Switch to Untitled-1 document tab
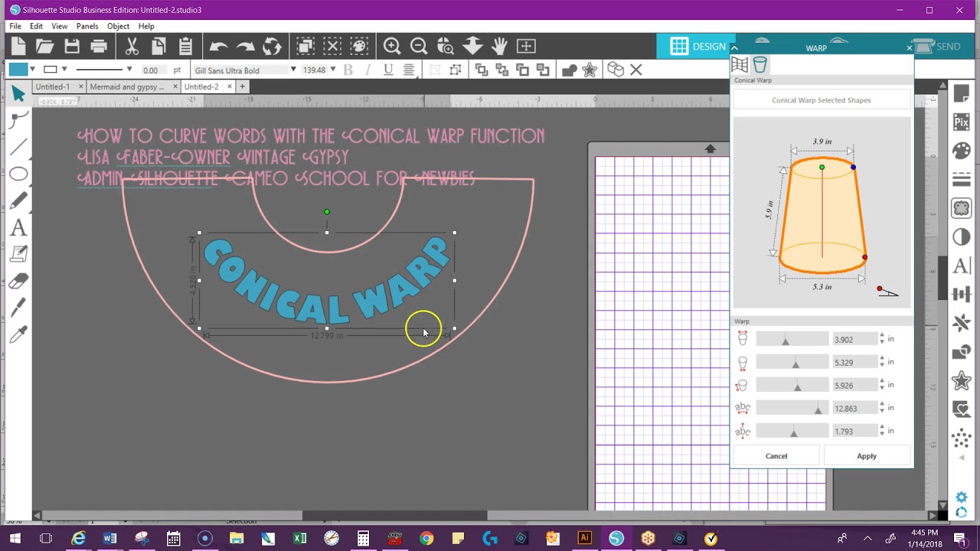 tap(53, 86)
